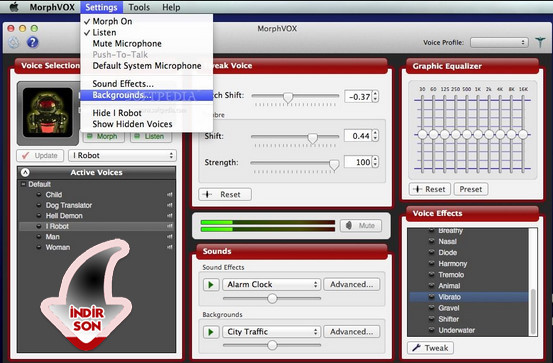Screen dimensions: 553x363
Task: Open the Alarm Clock sound dropdown
Action: pyautogui.click(x=271, y=284)
